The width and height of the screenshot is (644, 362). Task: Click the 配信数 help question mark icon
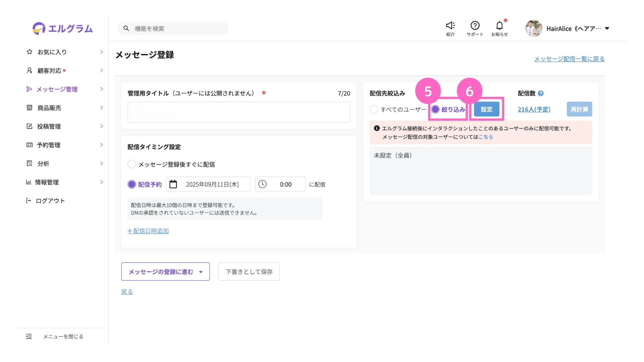click(x=541, y=94)
